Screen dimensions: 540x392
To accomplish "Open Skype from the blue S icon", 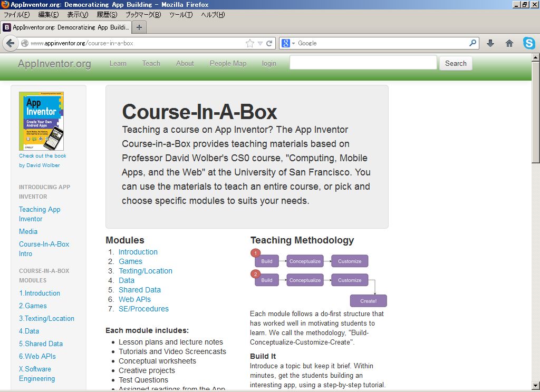I will (529, 43).
